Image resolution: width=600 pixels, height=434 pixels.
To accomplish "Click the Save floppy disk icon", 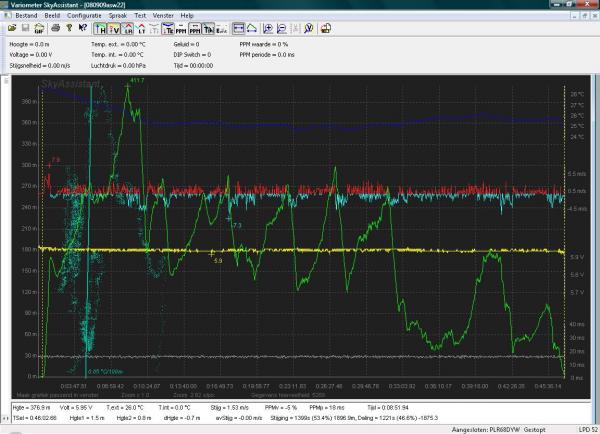I will (25, 28).
